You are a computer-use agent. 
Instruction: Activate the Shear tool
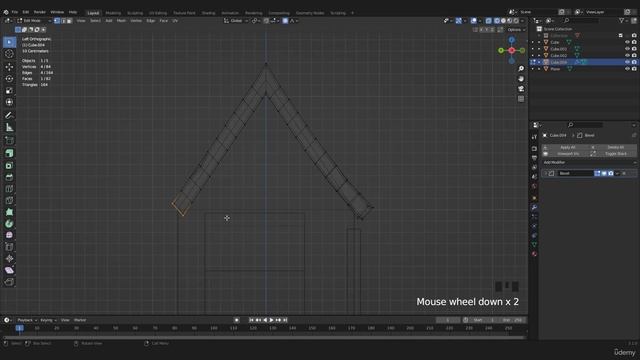tap(9, 270)
